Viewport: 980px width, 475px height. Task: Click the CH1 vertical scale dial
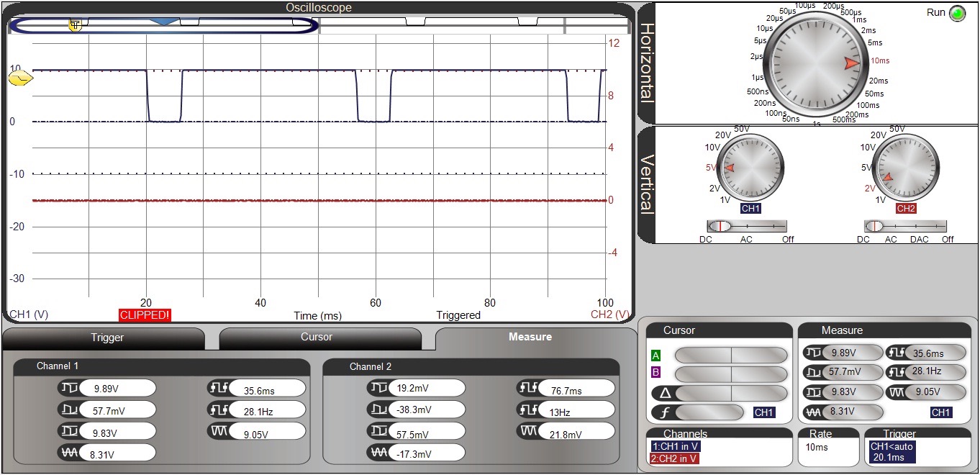[x=750, y=168]
